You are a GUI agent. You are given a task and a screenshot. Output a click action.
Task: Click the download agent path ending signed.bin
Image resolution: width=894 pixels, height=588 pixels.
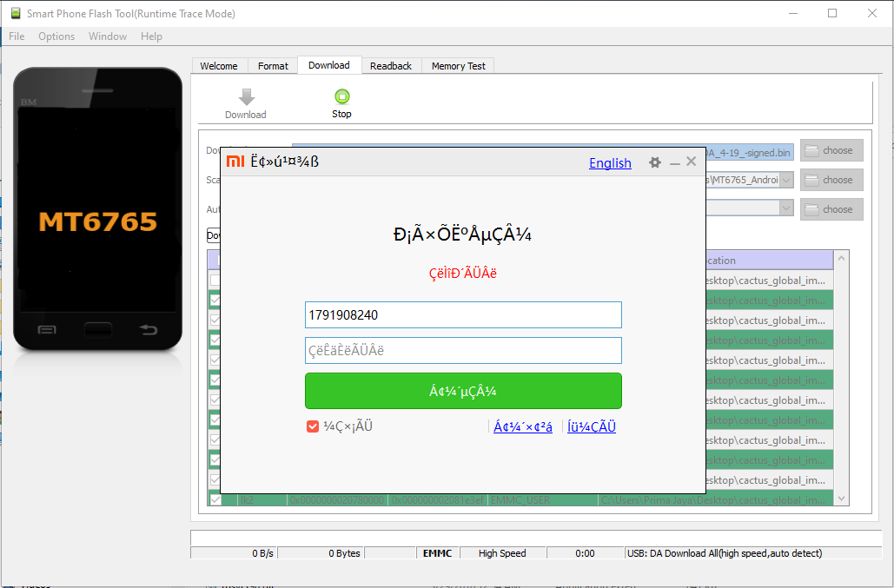(x=749, y=153)
